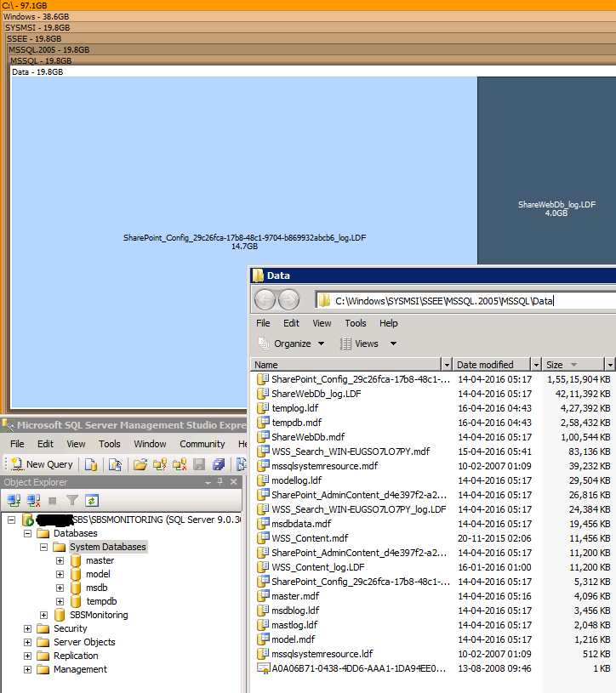The width and height of the screenshot is (616, 693).
Task: Click the New Query toolbar button
Action: (x=42, y=464)
